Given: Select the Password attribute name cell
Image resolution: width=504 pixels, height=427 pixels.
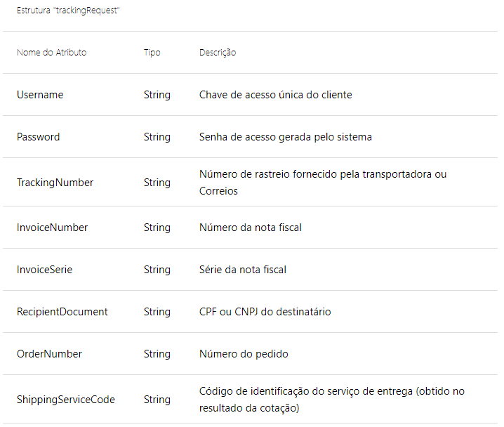Looking at the screenshot, I should [x=39, y=137].
